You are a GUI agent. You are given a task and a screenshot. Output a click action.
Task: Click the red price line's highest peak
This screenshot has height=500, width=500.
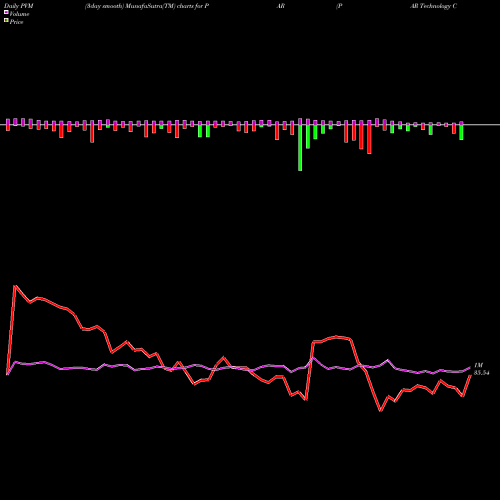[x=15, y=286]
